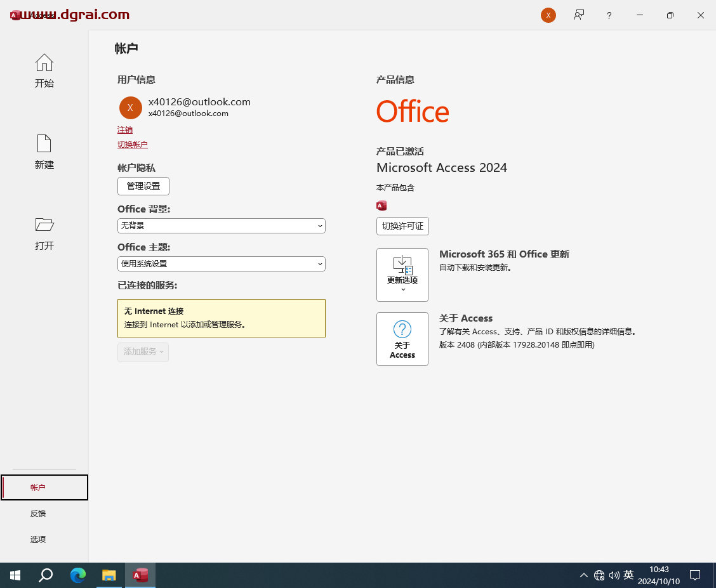Open Windows taskbar search
The width and height of the screenshot is (716, 588).
tap(46, 575)
